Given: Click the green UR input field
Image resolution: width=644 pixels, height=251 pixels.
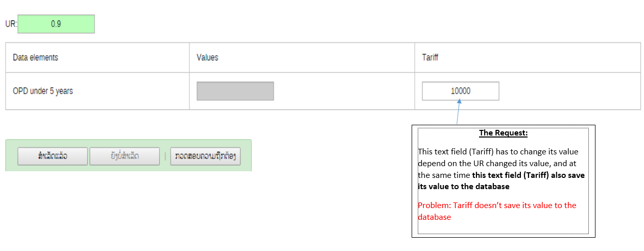Looking at the screenshot, I should pos(56,24).
